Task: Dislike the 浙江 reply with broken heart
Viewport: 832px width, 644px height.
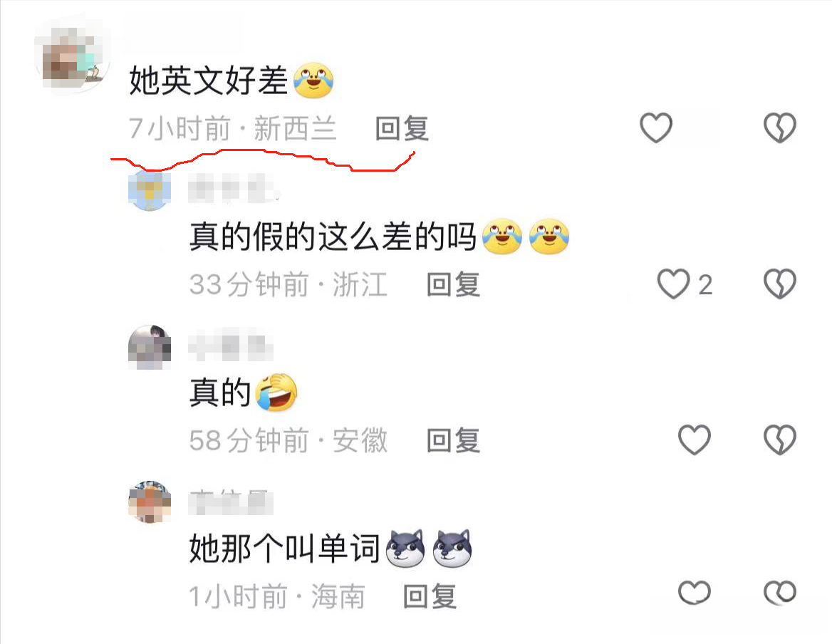Action: (779, 284)
